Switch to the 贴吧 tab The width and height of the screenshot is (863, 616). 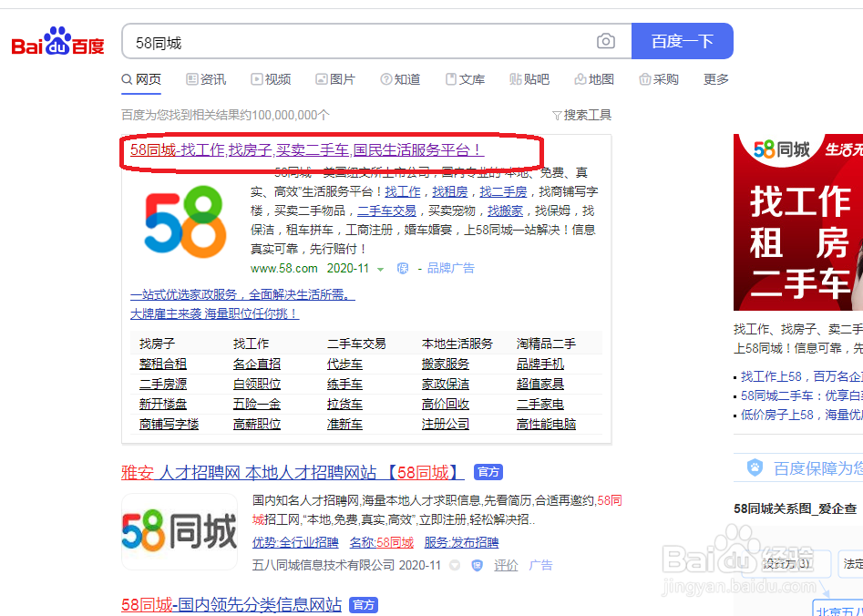coord(529,79)
